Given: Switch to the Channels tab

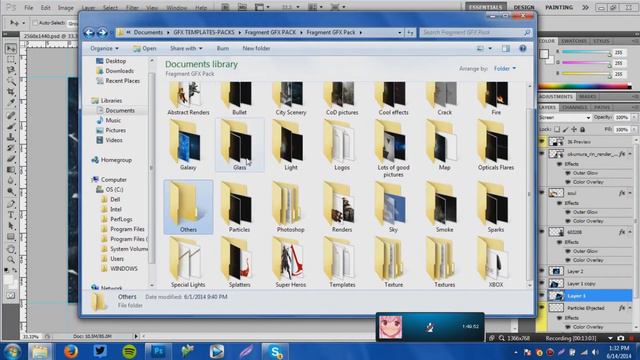Looking at the screenshot, I should [x=574, y=107].
